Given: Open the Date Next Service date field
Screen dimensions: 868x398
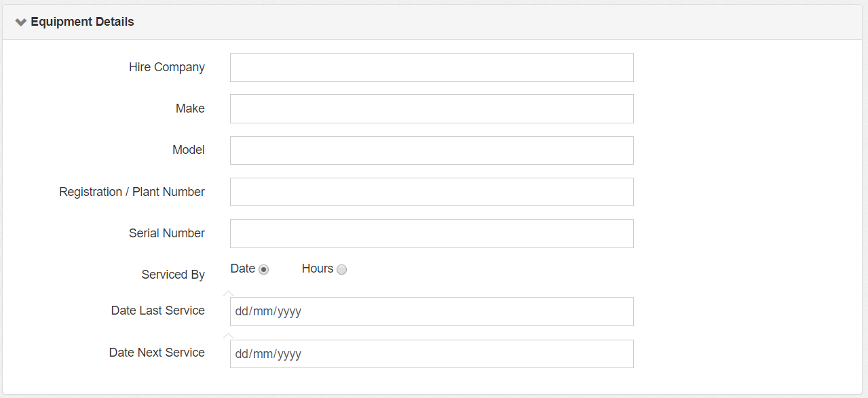Looking at the screenshot, I should tap(432, 354).
